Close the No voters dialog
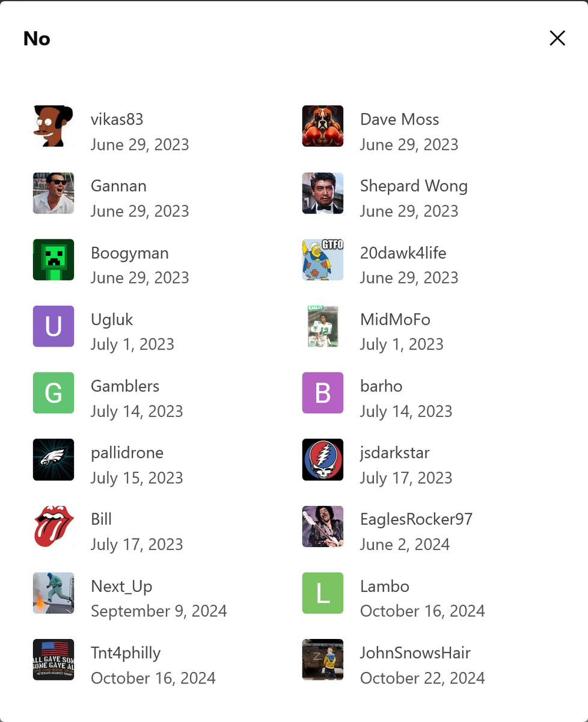The height and width of the screenshot is (722, 588). pos(557,39)
